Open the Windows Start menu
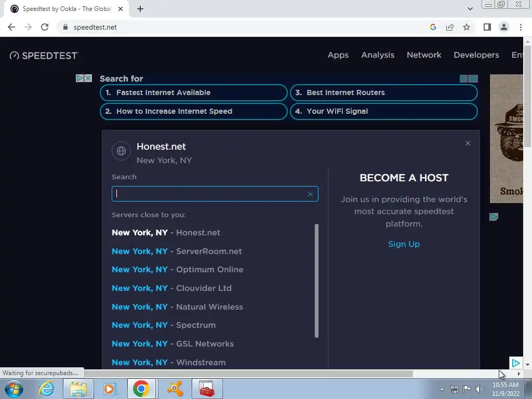The width and height of the screenshot is (532, 399). [x=14, y=389]
